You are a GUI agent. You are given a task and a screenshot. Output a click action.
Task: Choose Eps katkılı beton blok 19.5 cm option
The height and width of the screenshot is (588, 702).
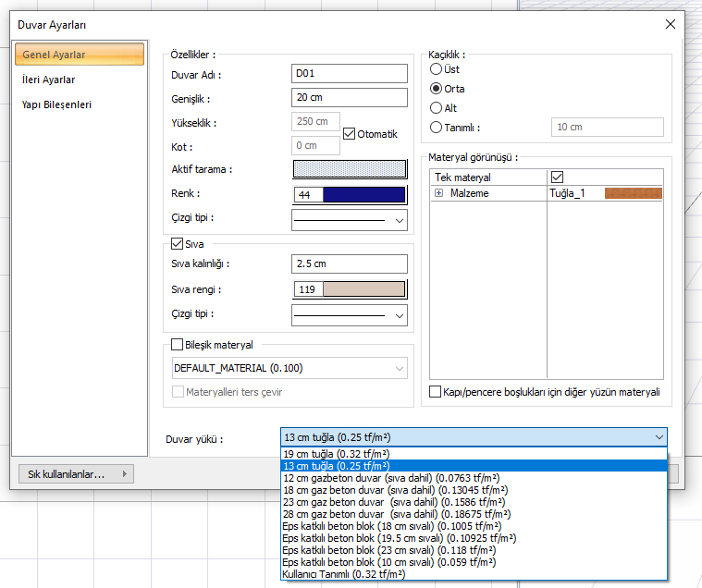(474, 538)
